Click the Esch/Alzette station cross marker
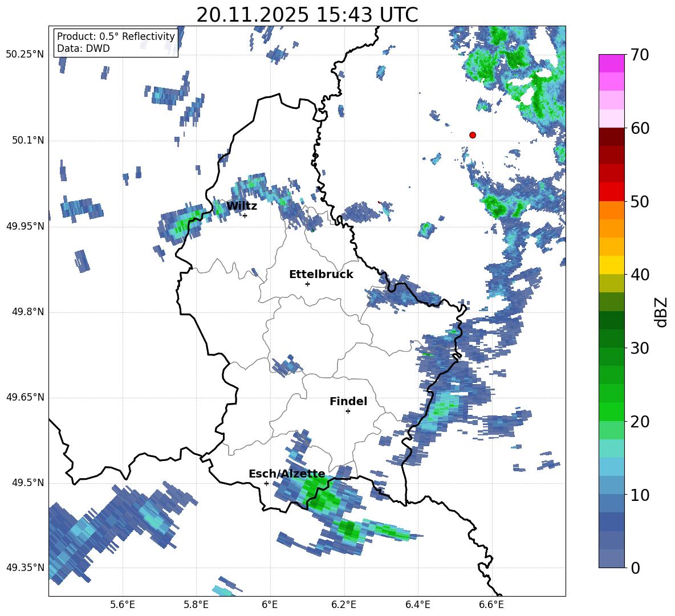Image resolution: width=675 pixels, height=616 pixels. click(x=266, y=483)
